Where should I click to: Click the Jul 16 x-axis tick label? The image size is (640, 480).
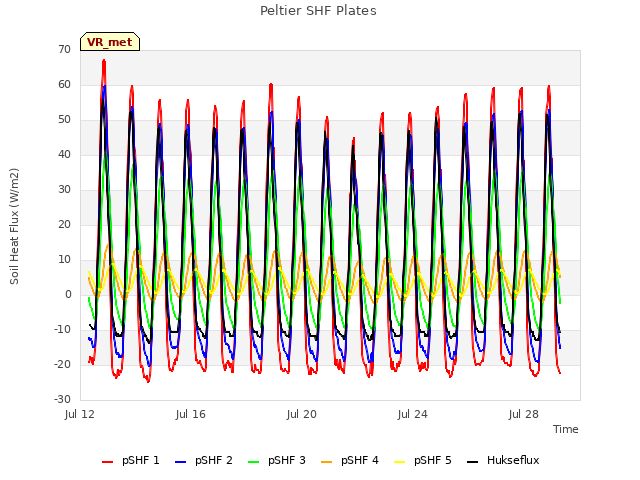click(x=191, y=414)
